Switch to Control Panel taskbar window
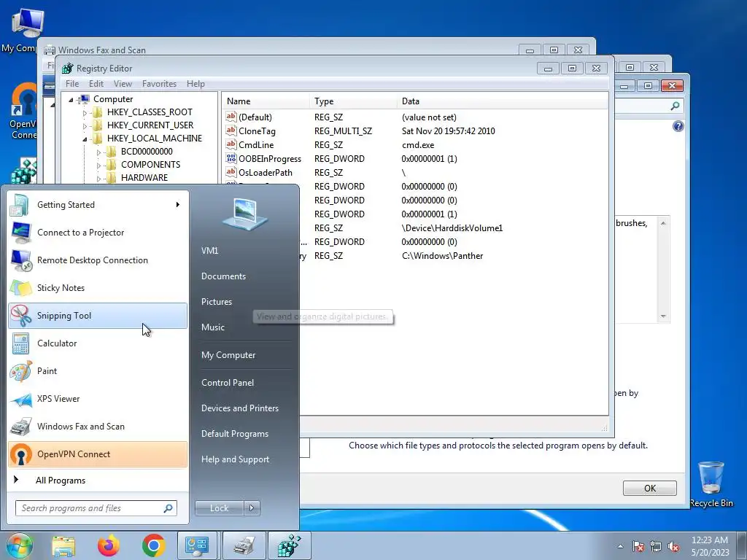 [197, 545]
